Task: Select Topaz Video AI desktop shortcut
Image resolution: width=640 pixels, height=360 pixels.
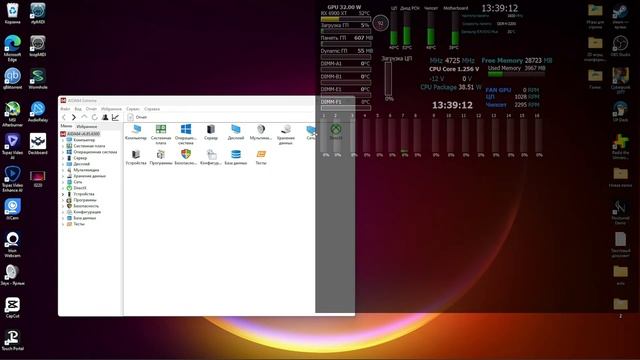Action: 12,147
